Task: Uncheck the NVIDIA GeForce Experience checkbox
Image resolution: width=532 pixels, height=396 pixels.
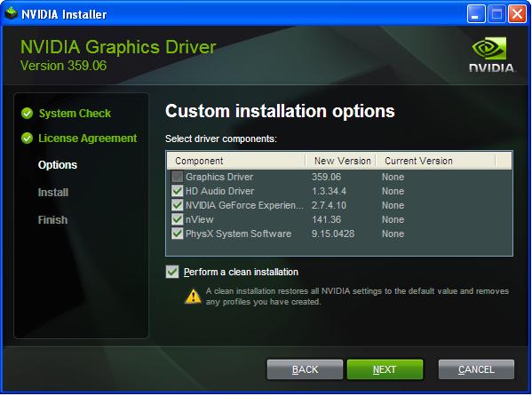Action: tap(177, 205)
